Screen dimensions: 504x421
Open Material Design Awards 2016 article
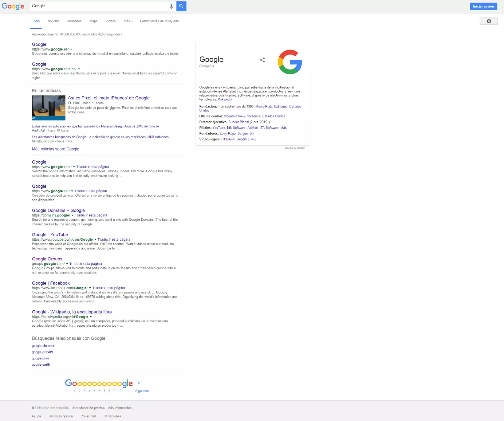coord(95,126)
